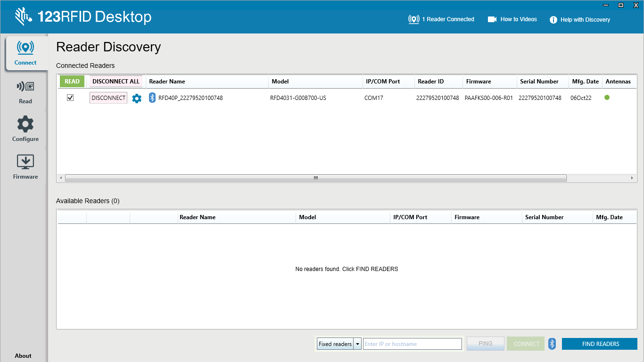Uncheck the RFD40P reader checkbox

tap(70, 98)
